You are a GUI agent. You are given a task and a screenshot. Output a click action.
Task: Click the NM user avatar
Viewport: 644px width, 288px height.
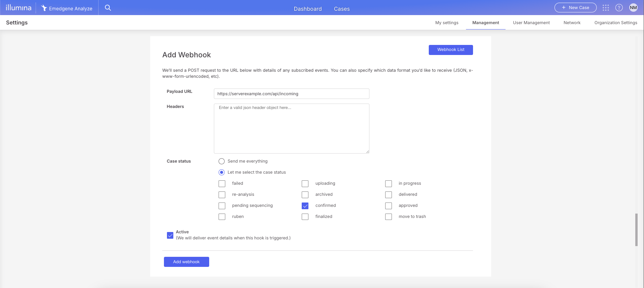(633, 8)
